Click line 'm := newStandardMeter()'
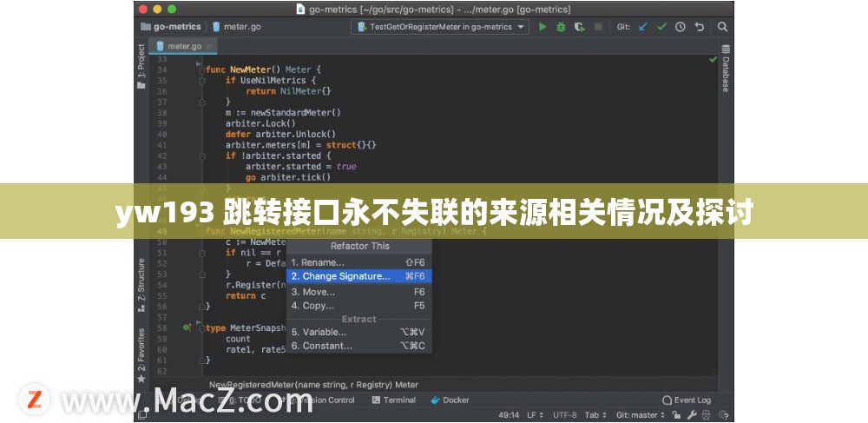 (x=283, y=112)
